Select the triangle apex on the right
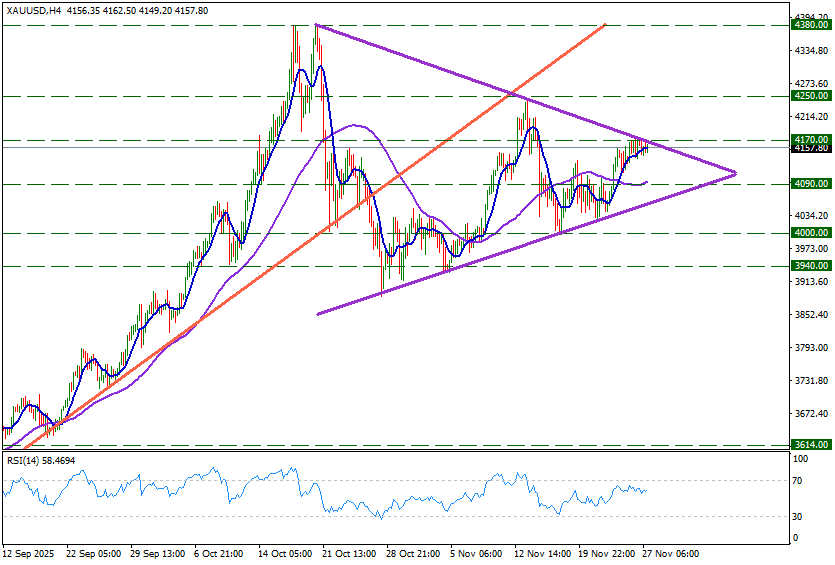835x565 pixels. tap(736, 173)
